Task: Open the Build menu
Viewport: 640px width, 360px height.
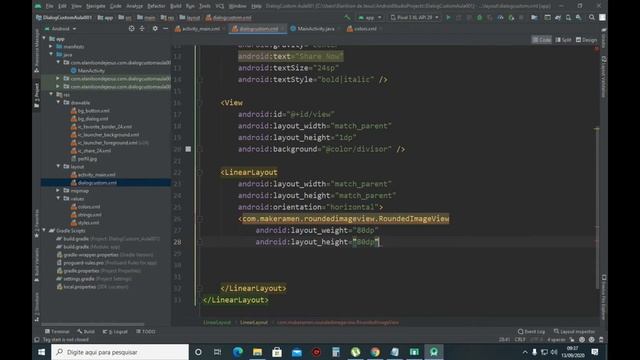Action: click(176, 6)
